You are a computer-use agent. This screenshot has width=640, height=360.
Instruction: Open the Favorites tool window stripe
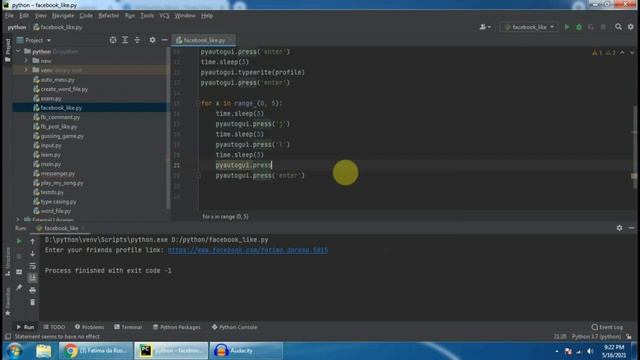(x=7, y=301)
